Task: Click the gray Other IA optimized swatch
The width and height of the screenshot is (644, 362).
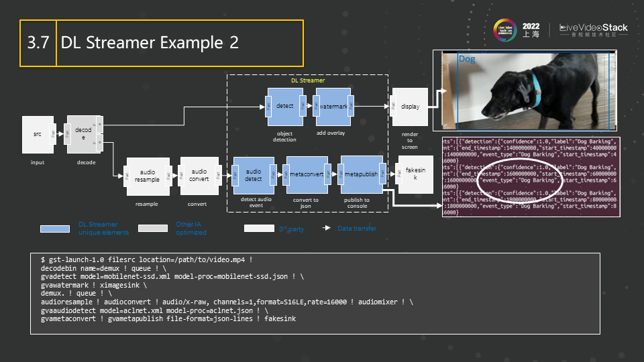Action: click(153, 229)
